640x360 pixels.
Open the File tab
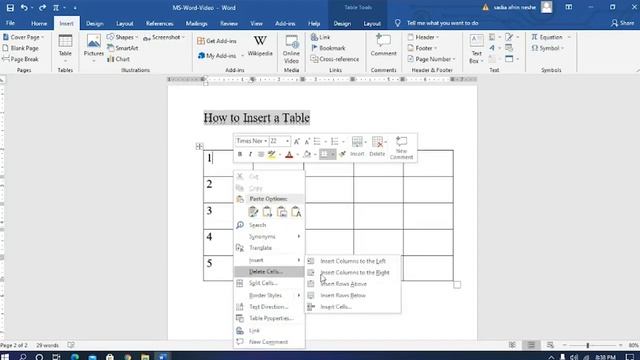(x=11, y=23)
